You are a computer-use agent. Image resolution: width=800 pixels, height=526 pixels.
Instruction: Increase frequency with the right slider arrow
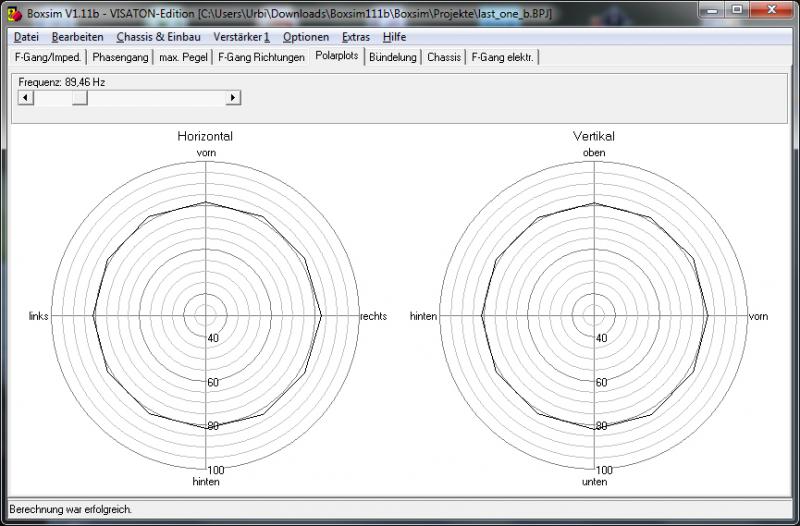point(233,97)
